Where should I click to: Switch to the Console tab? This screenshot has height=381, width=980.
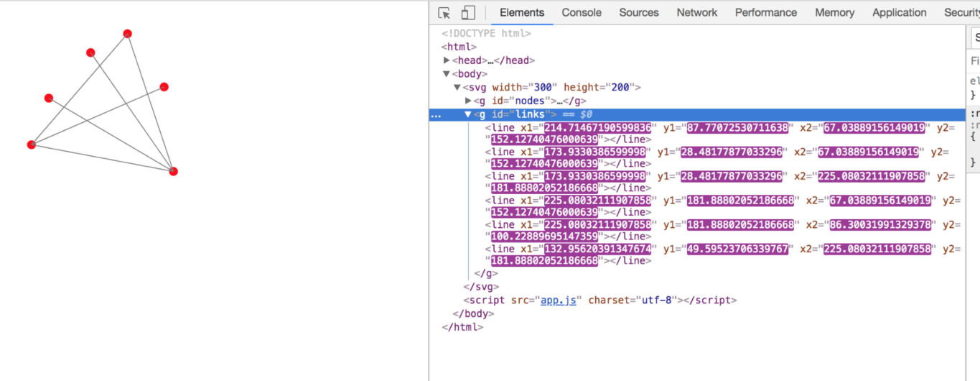582,13
